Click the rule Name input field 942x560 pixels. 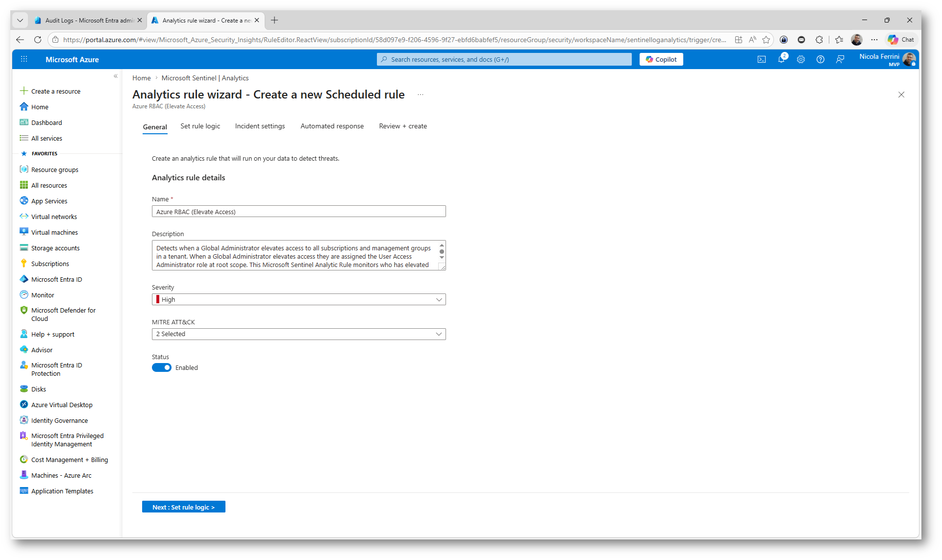[298, 212]
